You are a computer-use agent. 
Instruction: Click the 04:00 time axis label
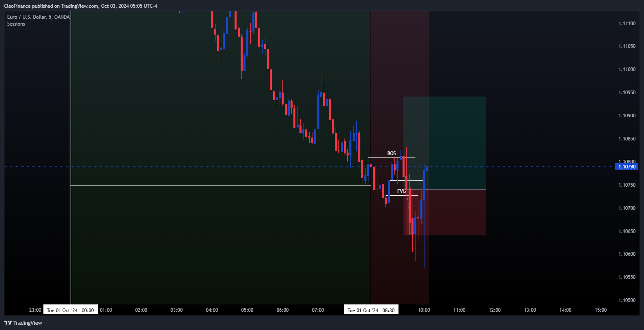tap(212, 310)
